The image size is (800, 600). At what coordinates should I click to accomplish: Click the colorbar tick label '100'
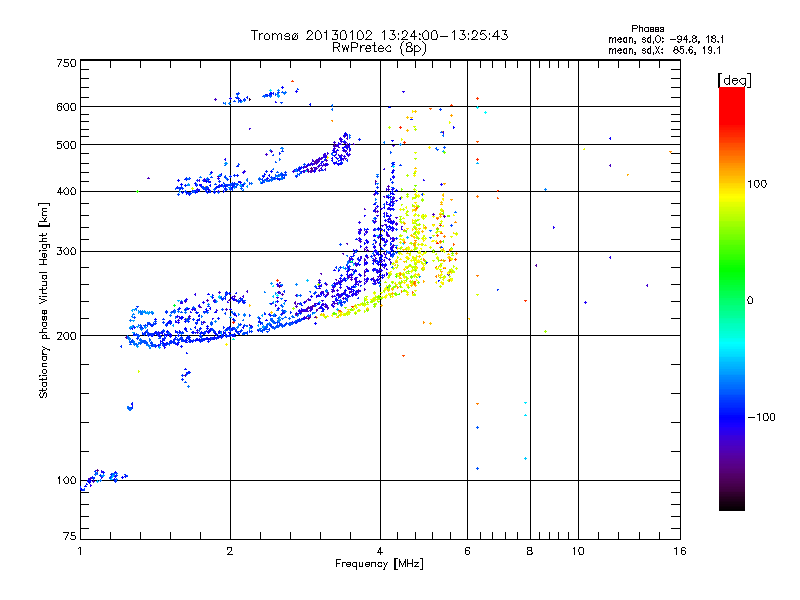point(757,184)
